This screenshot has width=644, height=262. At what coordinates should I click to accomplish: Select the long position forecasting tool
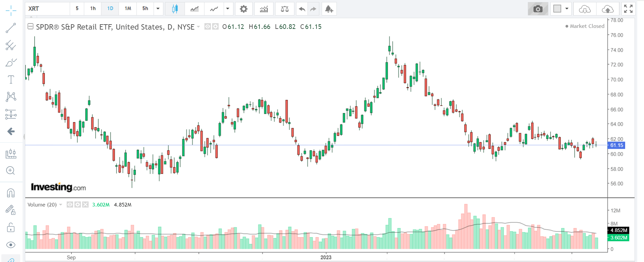(x=11, y=114)
